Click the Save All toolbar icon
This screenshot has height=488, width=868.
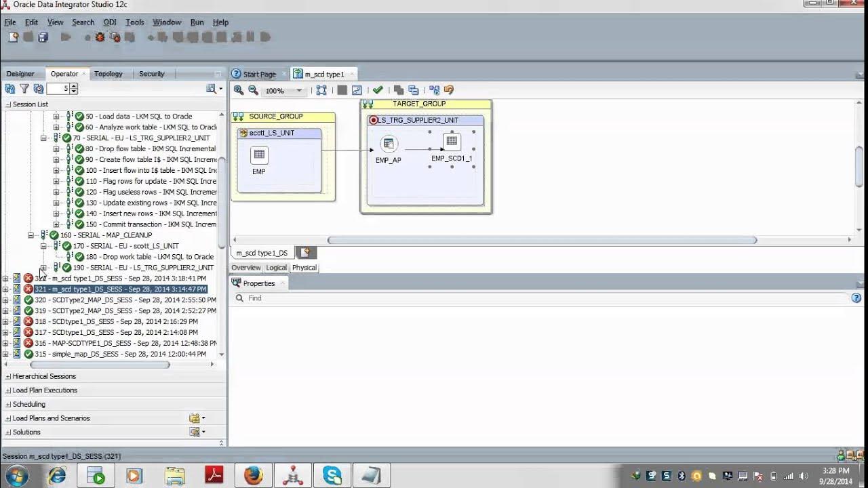(43, 37)
